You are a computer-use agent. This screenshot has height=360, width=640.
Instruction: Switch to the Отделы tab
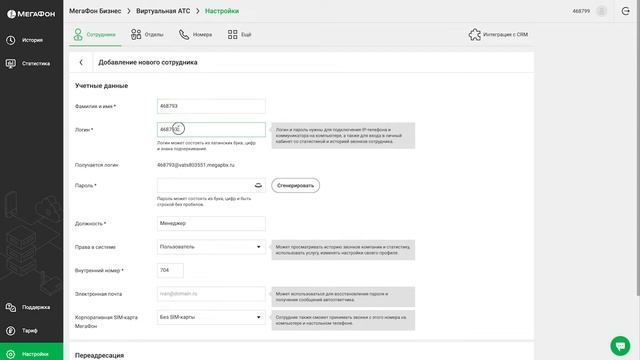pos(147,35)
